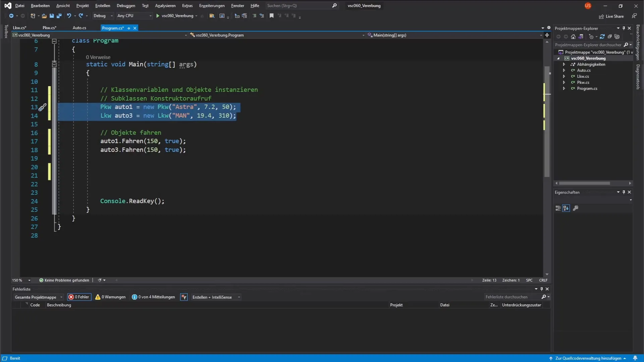This screenshot has width=644, height=362.
Task: Click the Undo arrow icon
Action: click(69, 16)
